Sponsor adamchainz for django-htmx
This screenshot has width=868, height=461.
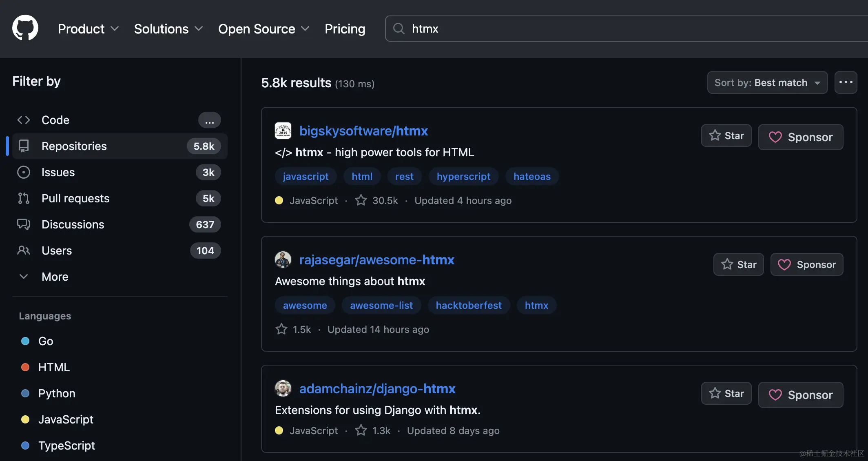click(x=800, y=395)
